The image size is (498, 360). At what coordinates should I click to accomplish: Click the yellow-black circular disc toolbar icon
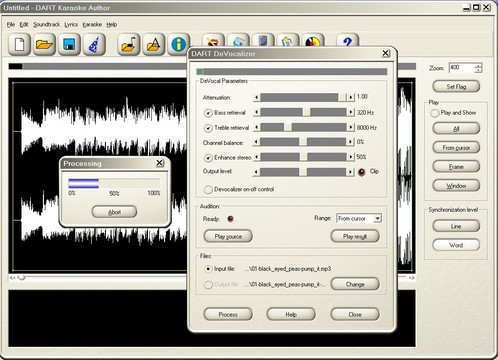(x=313, y=41)
